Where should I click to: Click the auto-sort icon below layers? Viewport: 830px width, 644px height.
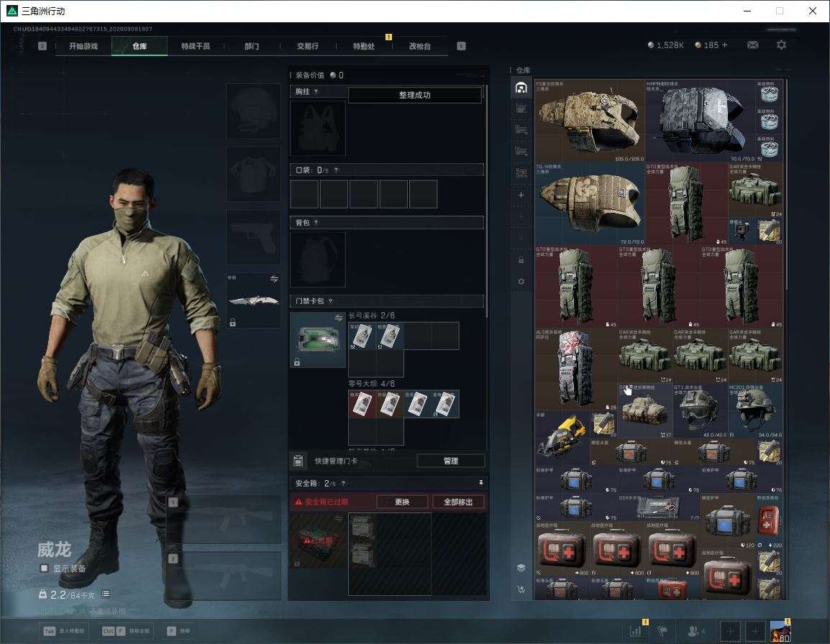point(521,589)
